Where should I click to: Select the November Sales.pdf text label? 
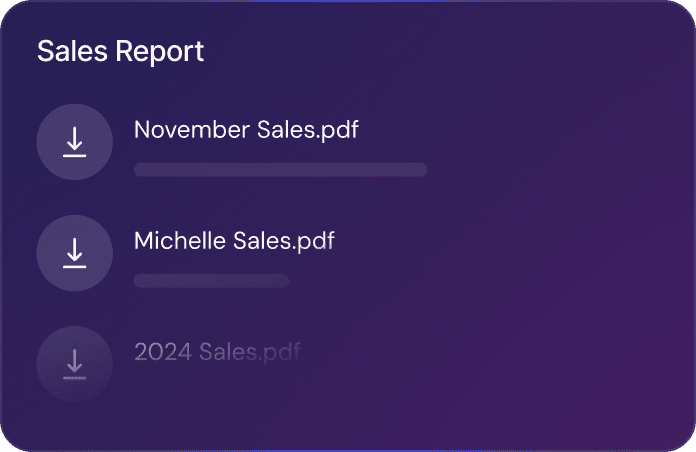[246, 130]
